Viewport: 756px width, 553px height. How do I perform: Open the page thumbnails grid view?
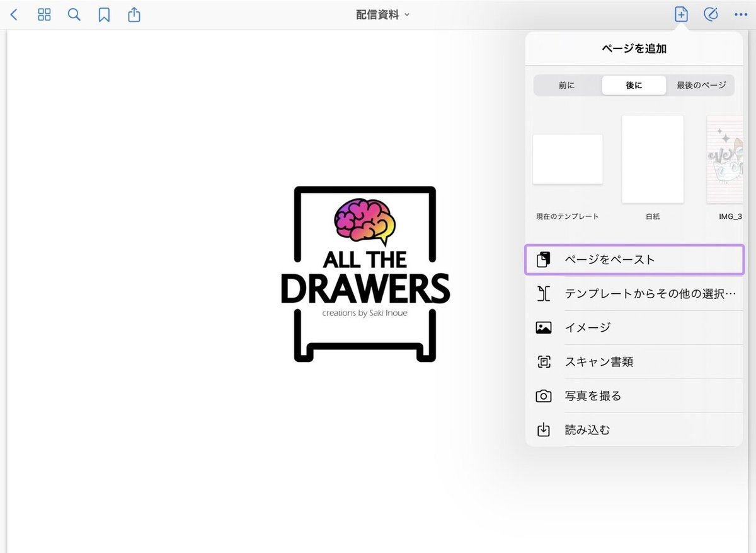coord(44,15)
